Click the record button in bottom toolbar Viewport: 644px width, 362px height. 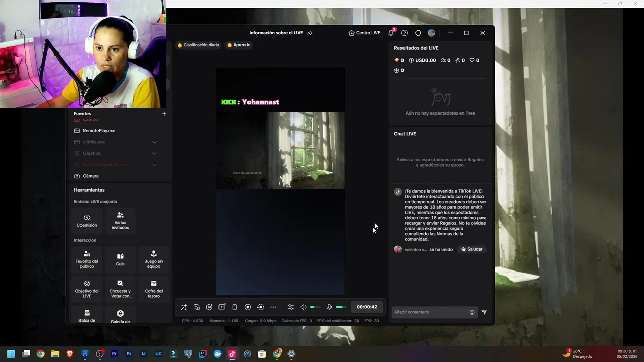248,307
